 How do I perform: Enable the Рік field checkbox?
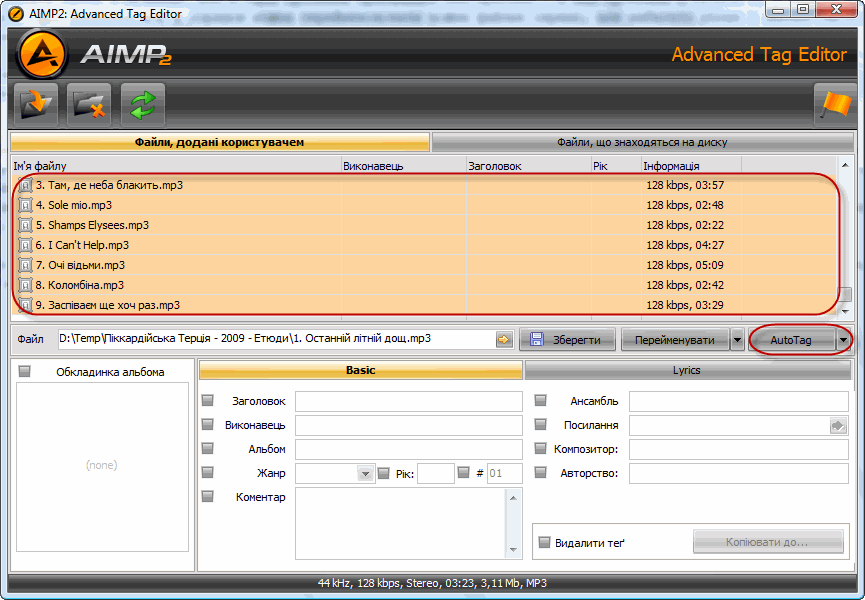pos(383,473)
